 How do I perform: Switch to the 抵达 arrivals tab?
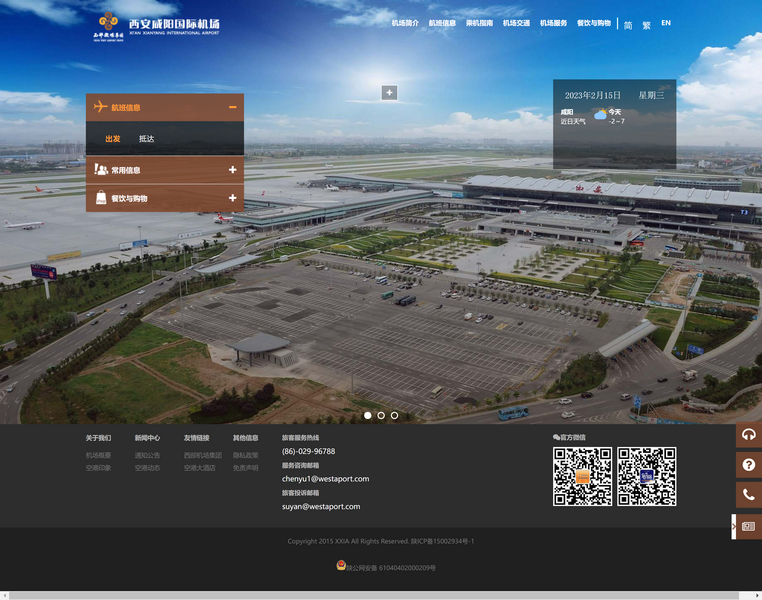tap(146, 139)
